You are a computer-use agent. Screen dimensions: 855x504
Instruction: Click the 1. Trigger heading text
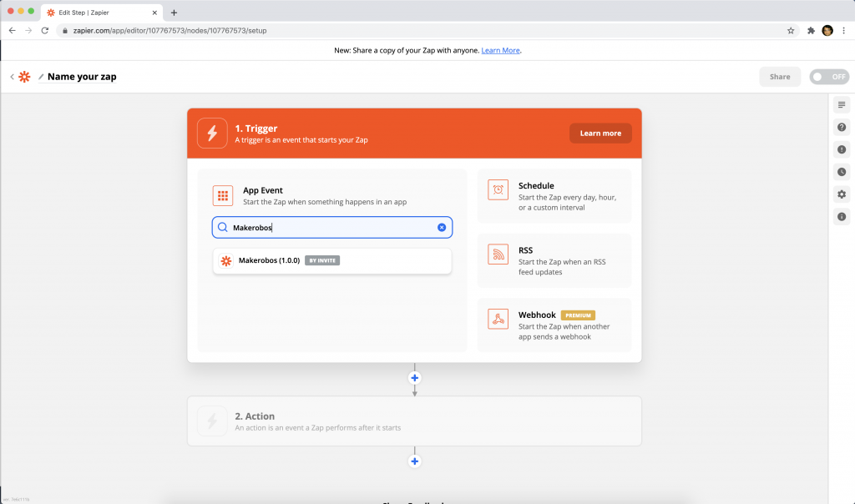point(256,129)
